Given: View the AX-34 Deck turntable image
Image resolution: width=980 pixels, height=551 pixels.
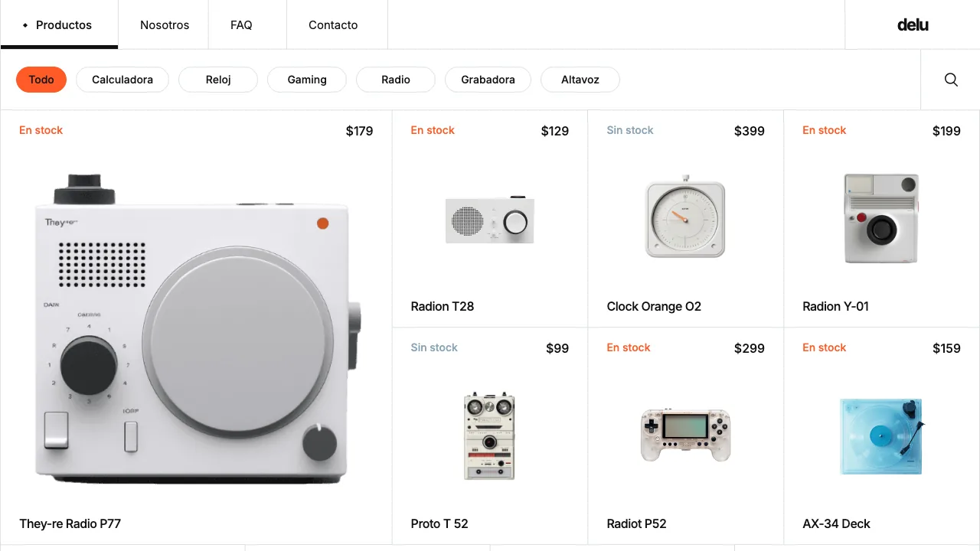Looking at the screenshot, I should point(881,436).
